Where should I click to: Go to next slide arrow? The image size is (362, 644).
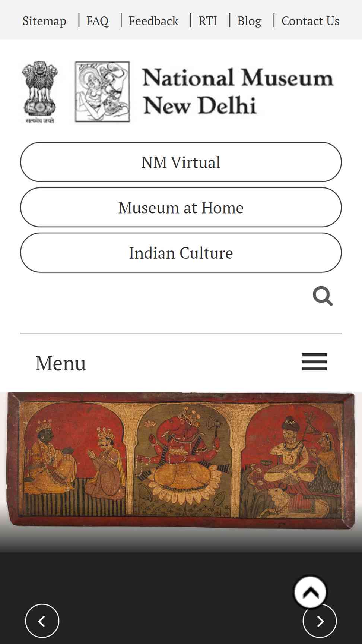coord(320,621)
